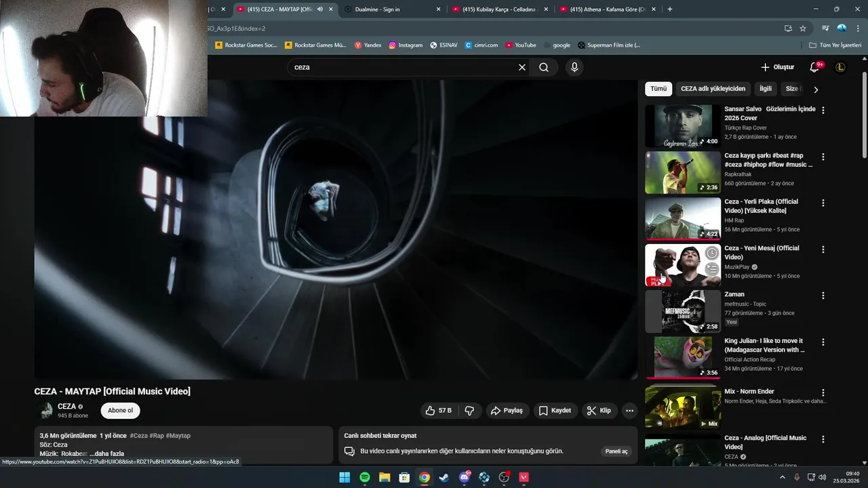The width and height of the screenshot is (868, 488).
Task: Click the Oluştur create button
Action: [x=777, y=67]
